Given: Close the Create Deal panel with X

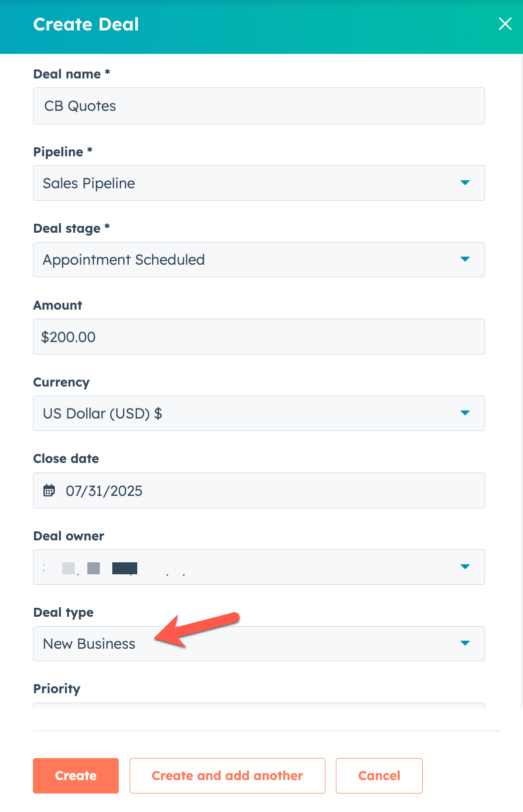Looking at the screenshot, I should coord(505,24).
